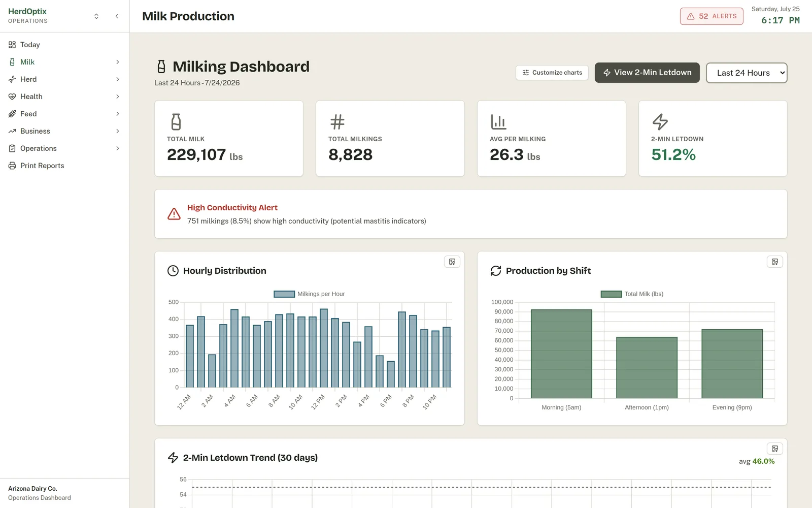The width and height of the screenshot is (812, 508).
Task: Open the Operations menu item
Action: point(65,148)
